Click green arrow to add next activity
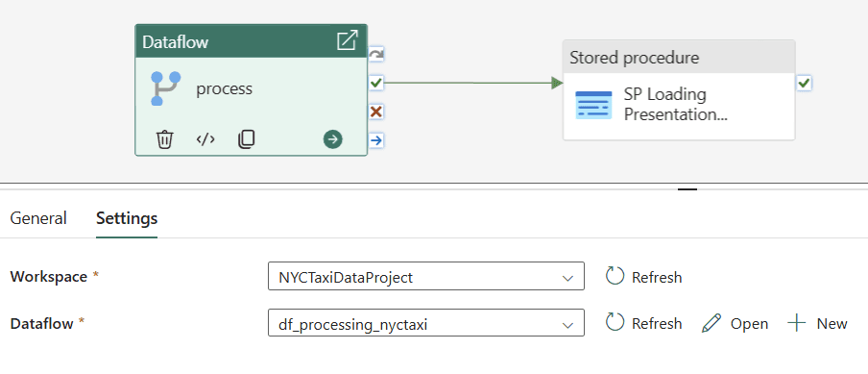The height and width of the screenshot is (374, 868). [x=332, y=139]
